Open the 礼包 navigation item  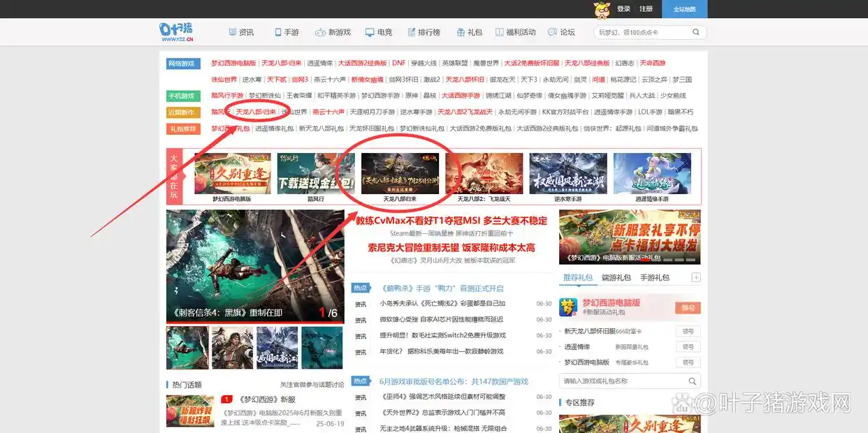pos(469,32)
